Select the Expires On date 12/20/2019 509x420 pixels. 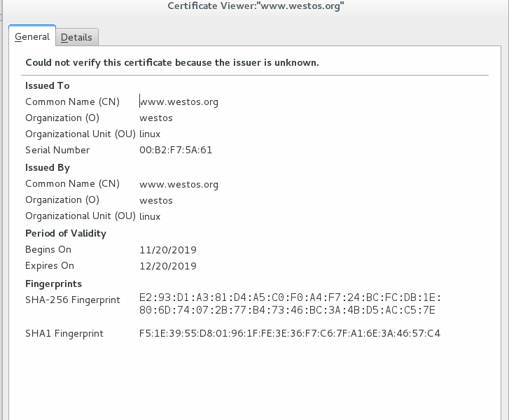coord(168,266)
